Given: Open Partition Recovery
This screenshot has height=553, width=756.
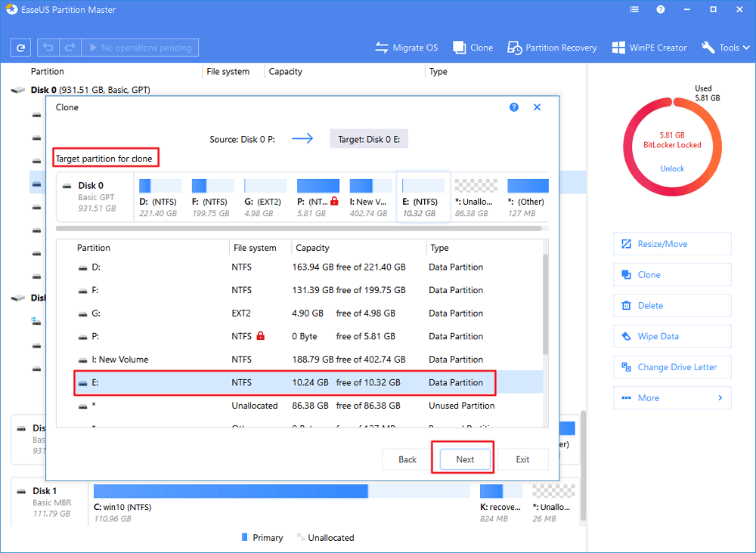Looking at the screenshot, I should (552, 48).
